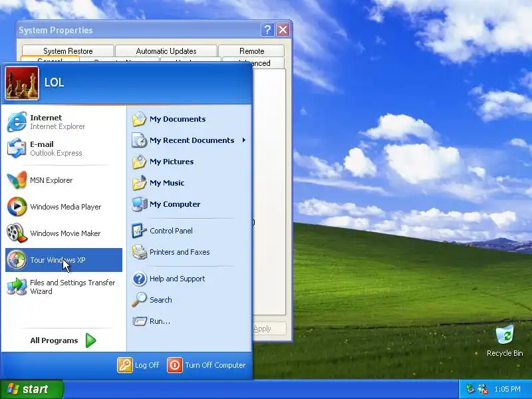The image size is (532, 399).
Task: Open Windows Movie Maker
Action: [64, 233]
